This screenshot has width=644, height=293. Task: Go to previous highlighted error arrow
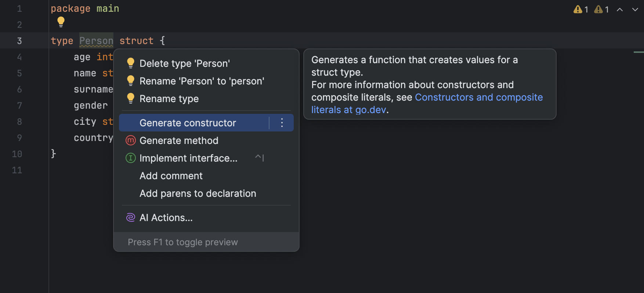pos(620,10)
